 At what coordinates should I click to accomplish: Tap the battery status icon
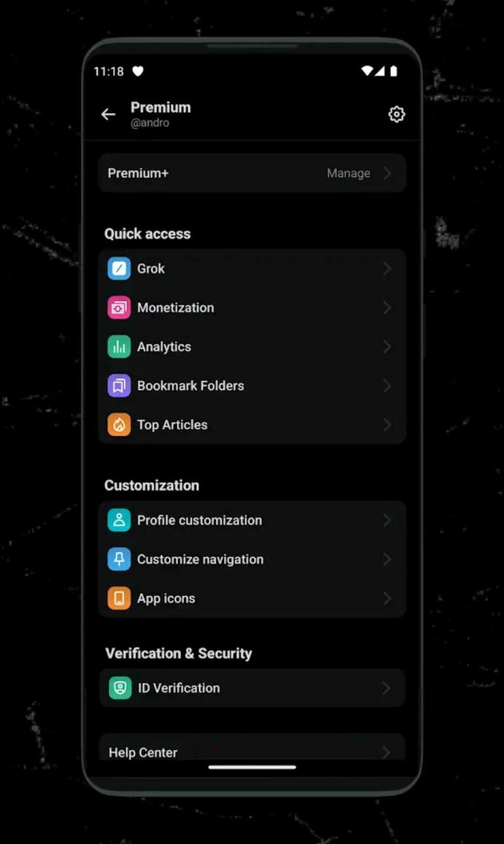(x=393, y=71)
